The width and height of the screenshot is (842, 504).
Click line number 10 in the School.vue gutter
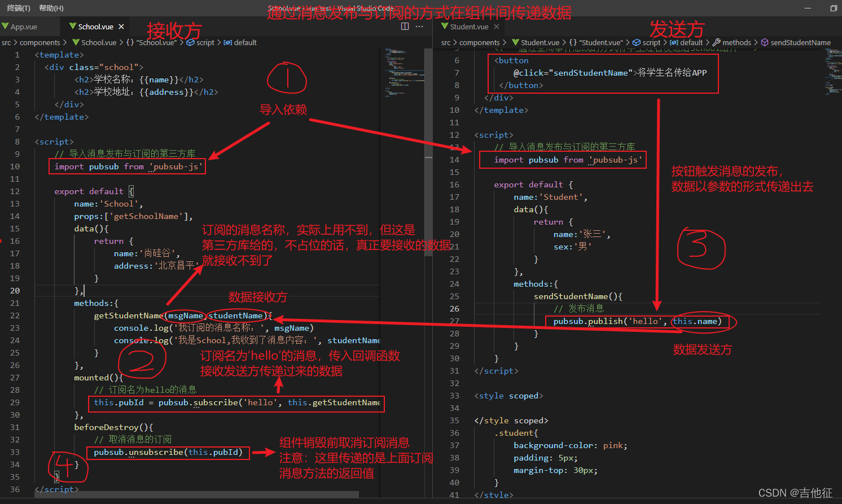click(15, 166)
